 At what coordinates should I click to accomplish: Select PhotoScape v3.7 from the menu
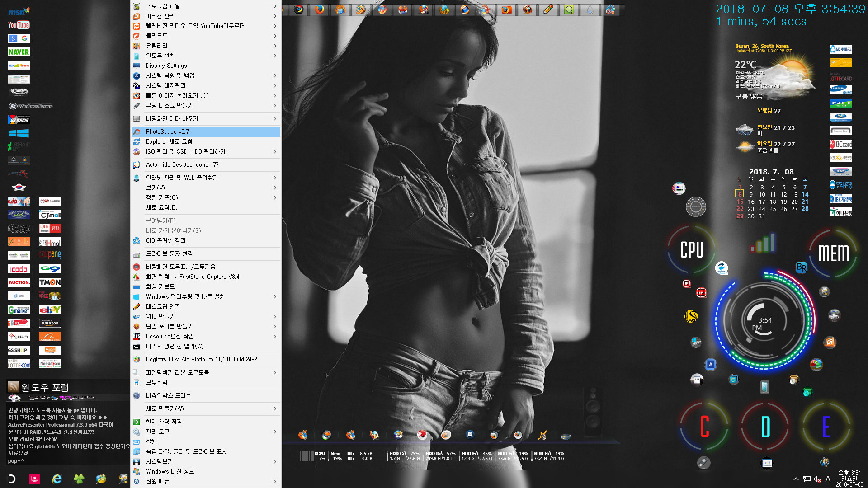(x=206, y=131)
